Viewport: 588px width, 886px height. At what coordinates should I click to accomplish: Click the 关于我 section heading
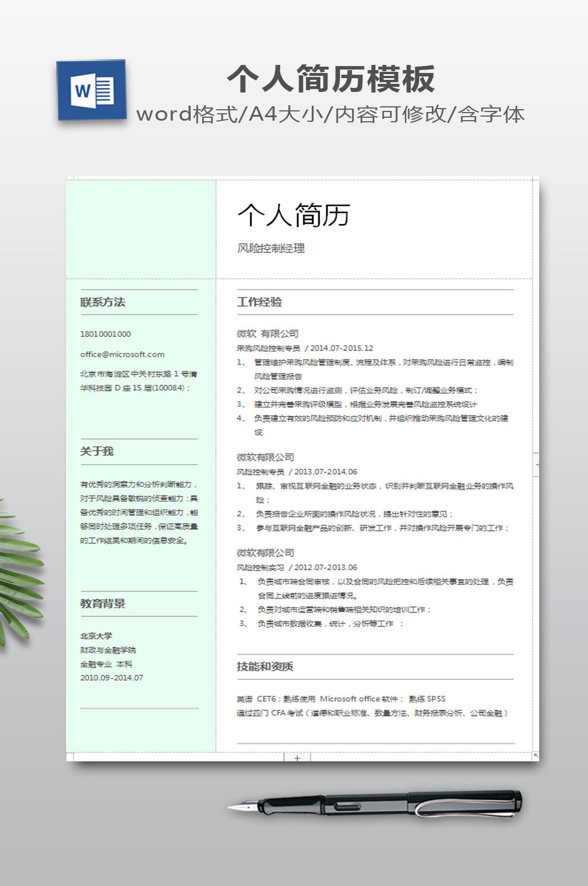click(x=97, y=452)
